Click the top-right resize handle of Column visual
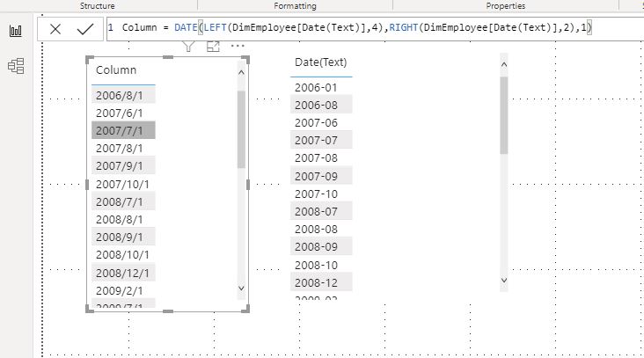644x358 pixels. (245, 60)
